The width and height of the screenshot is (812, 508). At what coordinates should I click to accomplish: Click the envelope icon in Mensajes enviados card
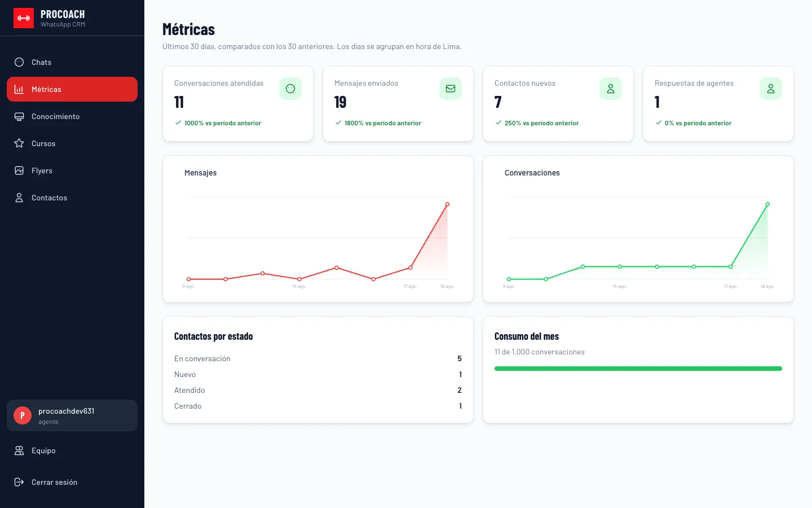pos(451,89)
